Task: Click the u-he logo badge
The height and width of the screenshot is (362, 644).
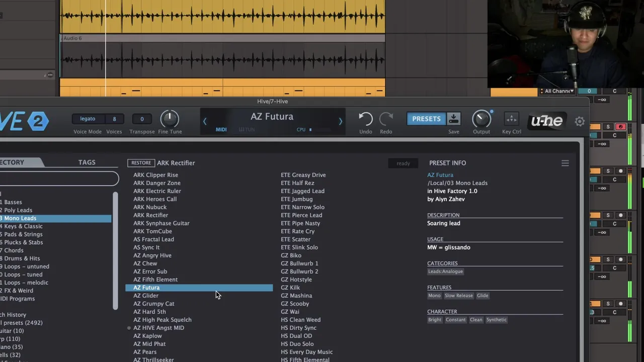Action: coord(547,121)
